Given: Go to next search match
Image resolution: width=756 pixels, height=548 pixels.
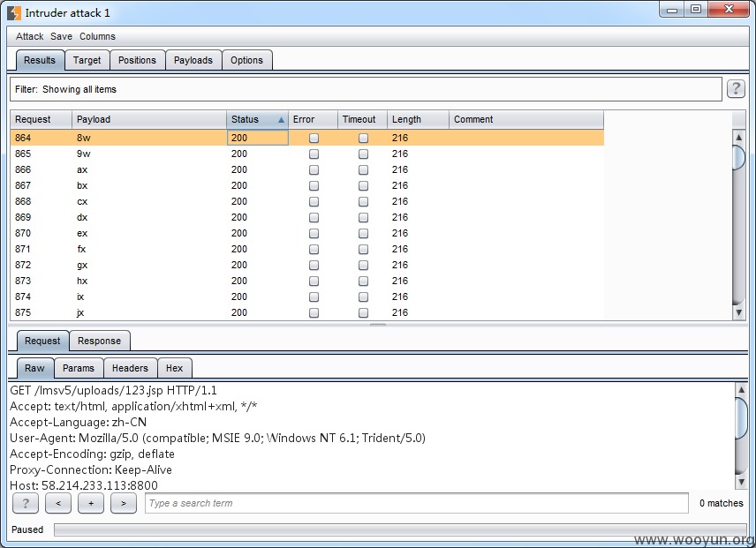Looking at the screenshot, I should pyautogui.click(x=124, y=503).
